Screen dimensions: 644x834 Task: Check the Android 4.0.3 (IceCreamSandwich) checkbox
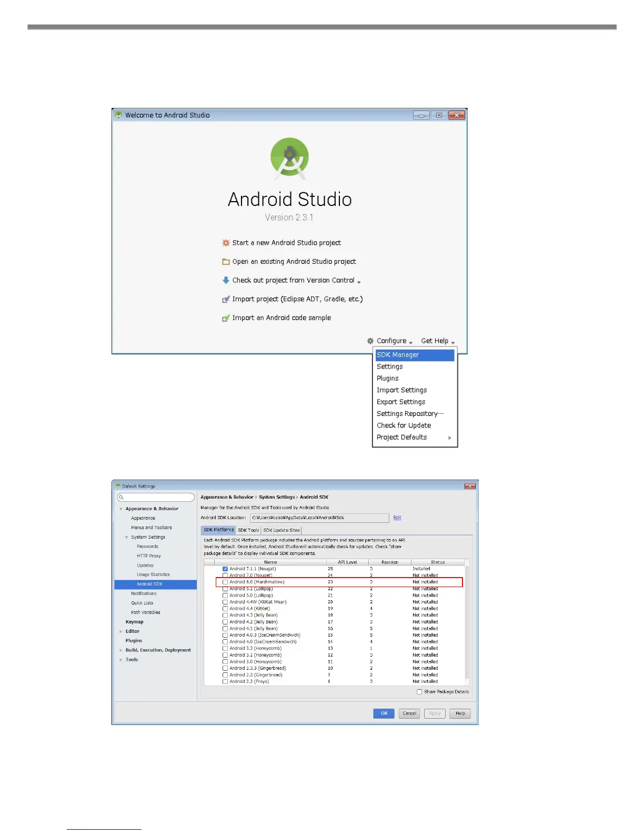pos(225,635)
